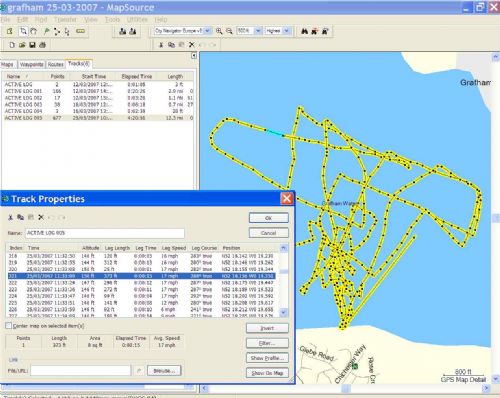The width and height of the screenshot is (500, 398).
Task: Click Cancel in Track Properties
Action: (x=269, y=233)
